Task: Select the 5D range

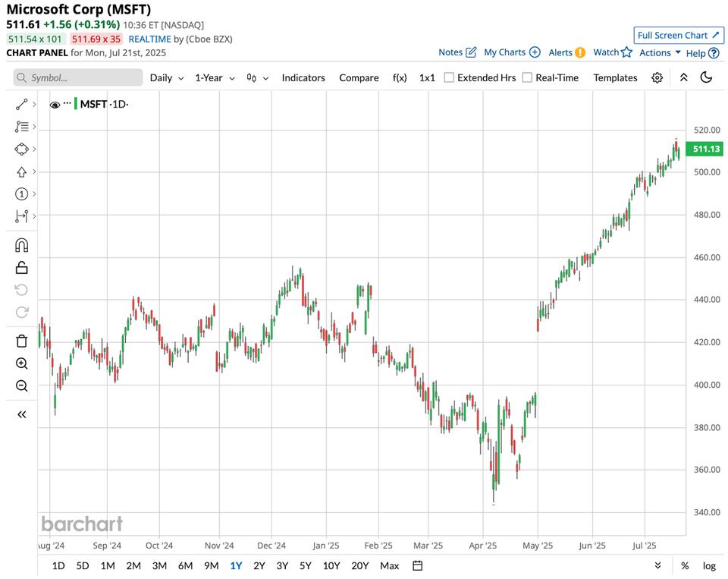Action: point(82,565)
